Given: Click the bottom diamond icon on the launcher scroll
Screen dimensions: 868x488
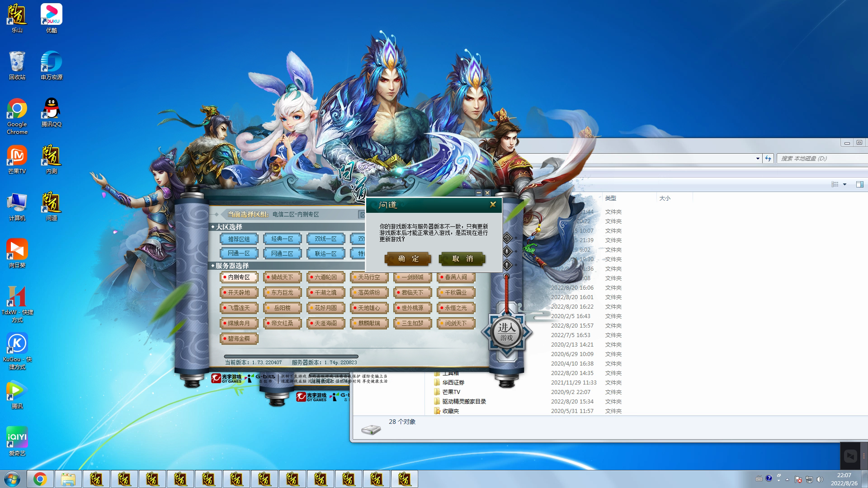Looking at the screenshot, I should (x=507, y=265).
